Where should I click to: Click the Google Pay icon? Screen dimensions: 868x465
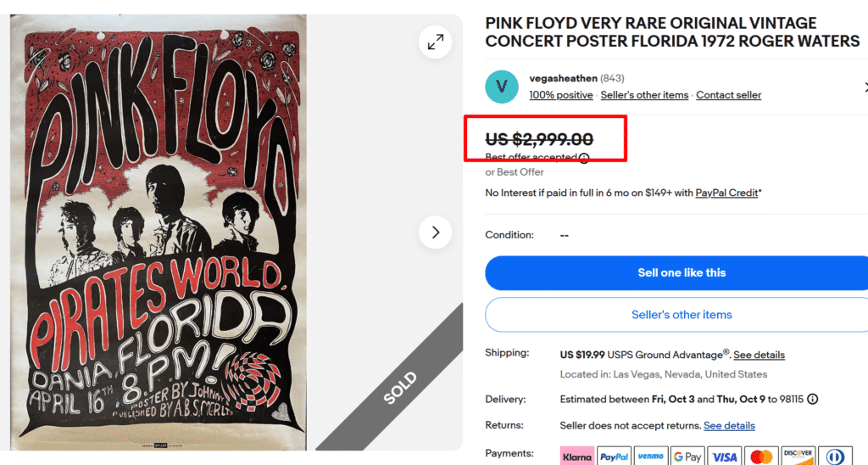[687, 457]
